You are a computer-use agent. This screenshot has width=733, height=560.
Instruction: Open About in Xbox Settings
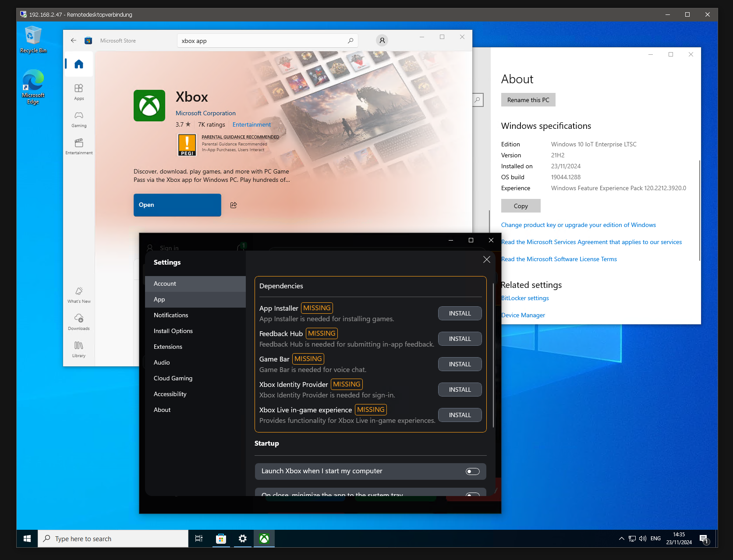195,410
